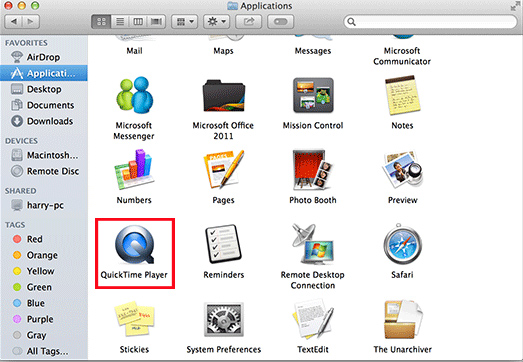Open the Numbers chart icon
This screenshot has height=362, width=523.
point(134,170)
